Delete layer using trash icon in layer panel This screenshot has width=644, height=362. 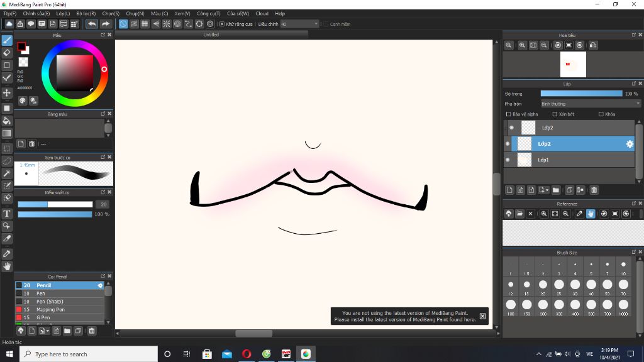point(594,190)
